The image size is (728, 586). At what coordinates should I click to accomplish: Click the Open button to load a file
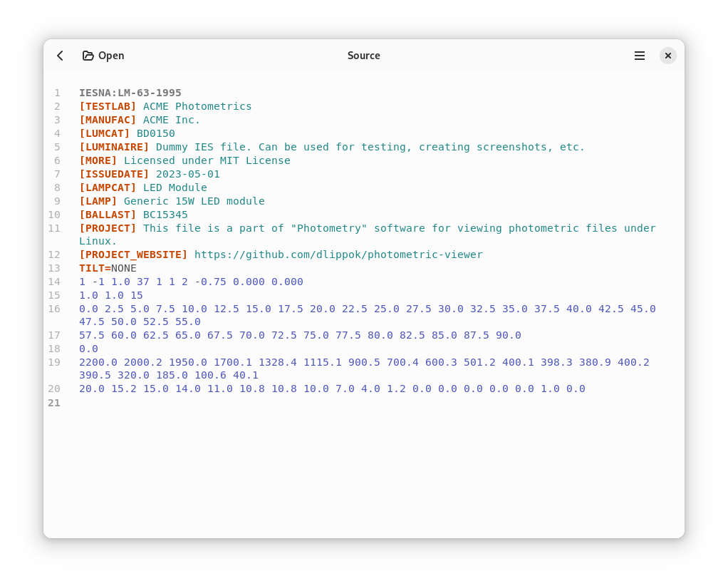pyautogui.click(x=103, y=55)
